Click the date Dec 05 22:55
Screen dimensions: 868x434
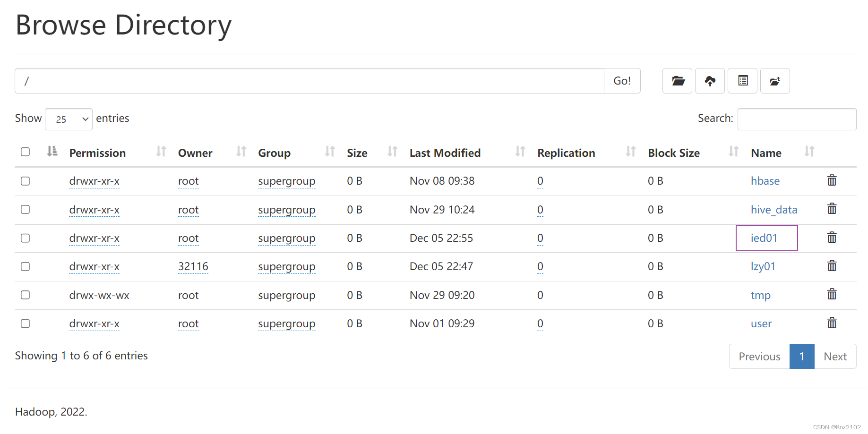(x=441, y=238)
